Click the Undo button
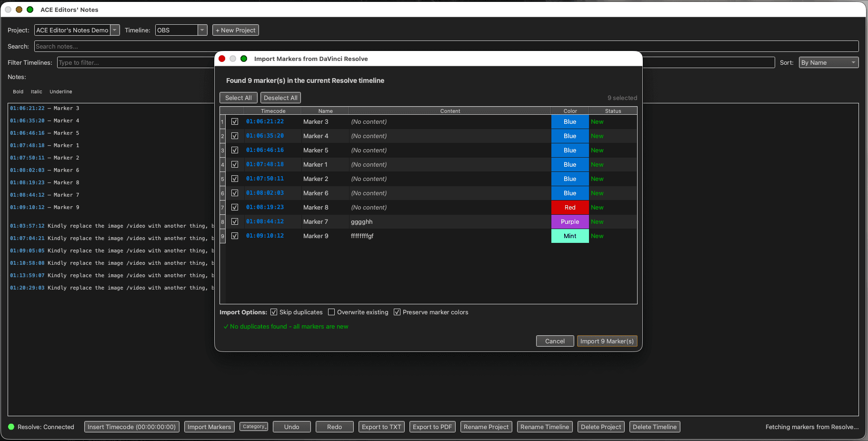The width and height of the screenshot is (868, 441). 292,427
